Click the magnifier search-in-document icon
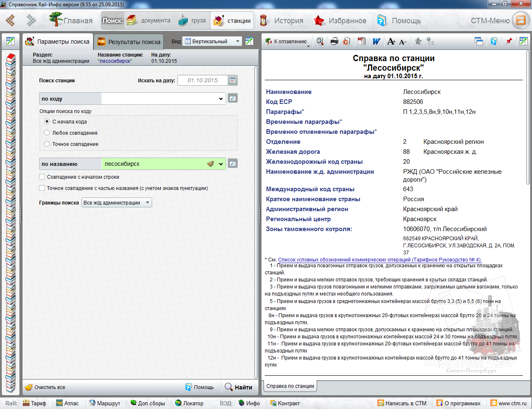Screen dimensions: 532x409 [x=320, y=41]
